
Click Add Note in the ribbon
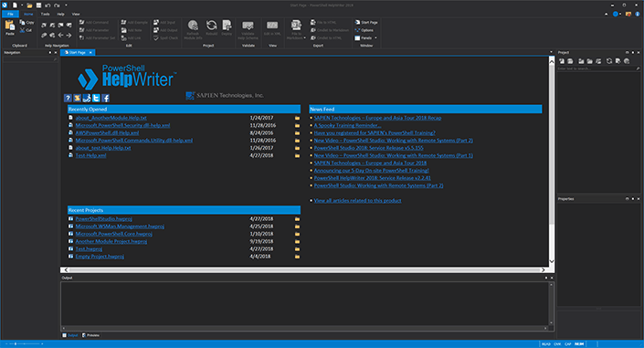click(132, 30)
